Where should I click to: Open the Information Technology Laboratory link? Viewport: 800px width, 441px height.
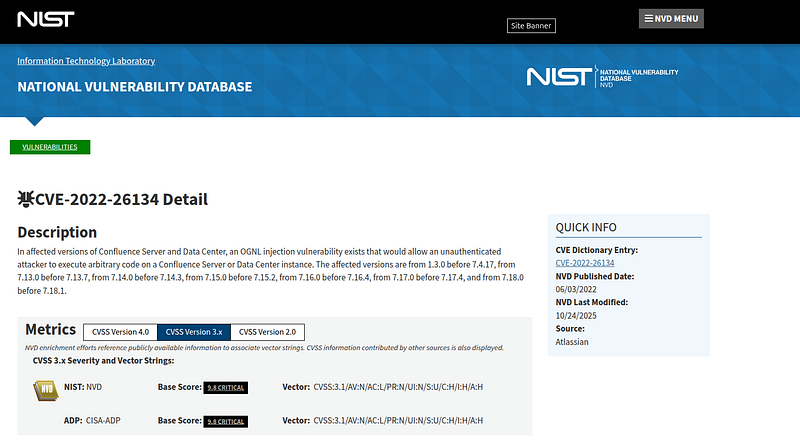click(x=86, y=61)
